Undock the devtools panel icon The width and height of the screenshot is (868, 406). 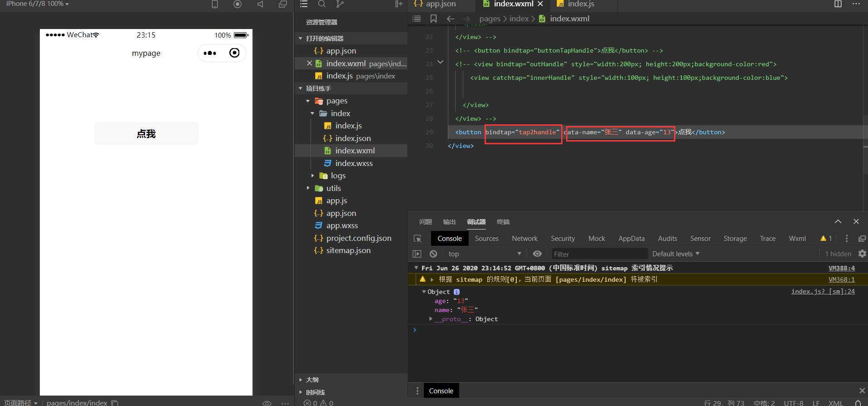point(862,239)
